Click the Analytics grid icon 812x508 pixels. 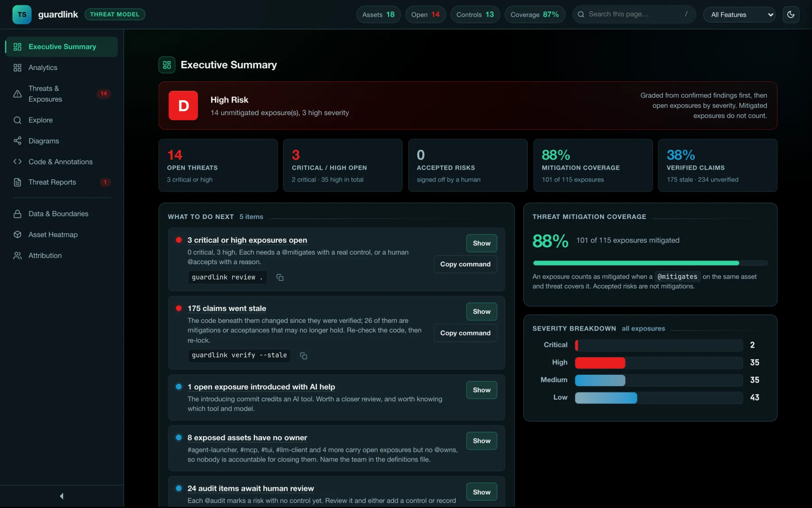tap(18, 68)
